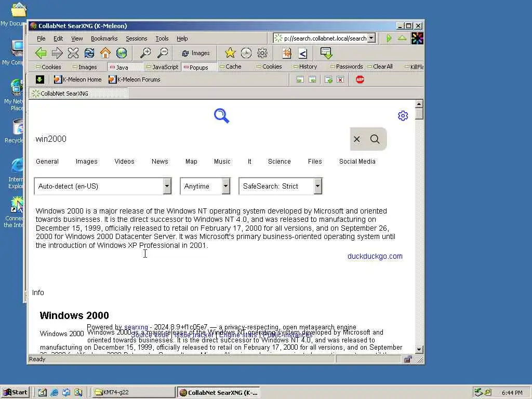Zoom in with the plus magnifier

coord(145,52)
